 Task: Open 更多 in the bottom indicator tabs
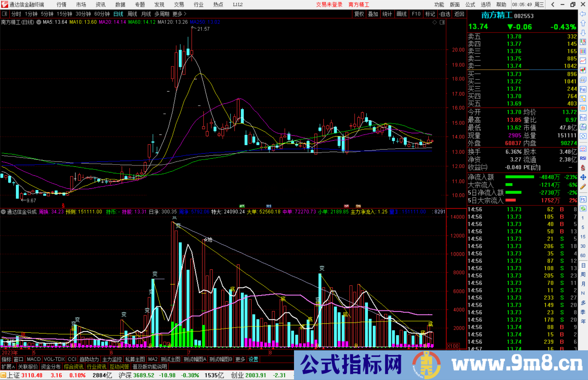(x=240, y=359)
